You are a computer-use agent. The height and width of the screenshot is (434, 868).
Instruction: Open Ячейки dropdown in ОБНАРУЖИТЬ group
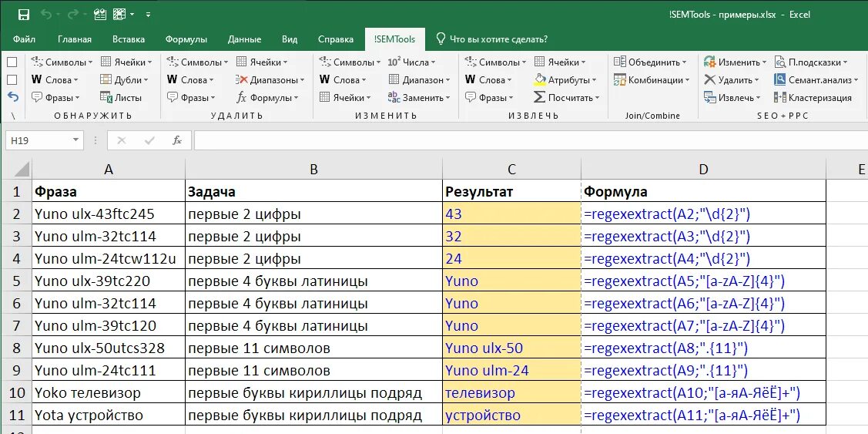(x=126, y=62)
